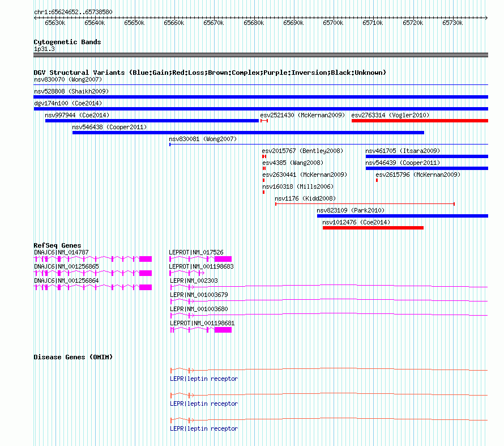Open variant dgv174n100 (Coe2014) label
This screenshot has height=446, width=504.
68,103
